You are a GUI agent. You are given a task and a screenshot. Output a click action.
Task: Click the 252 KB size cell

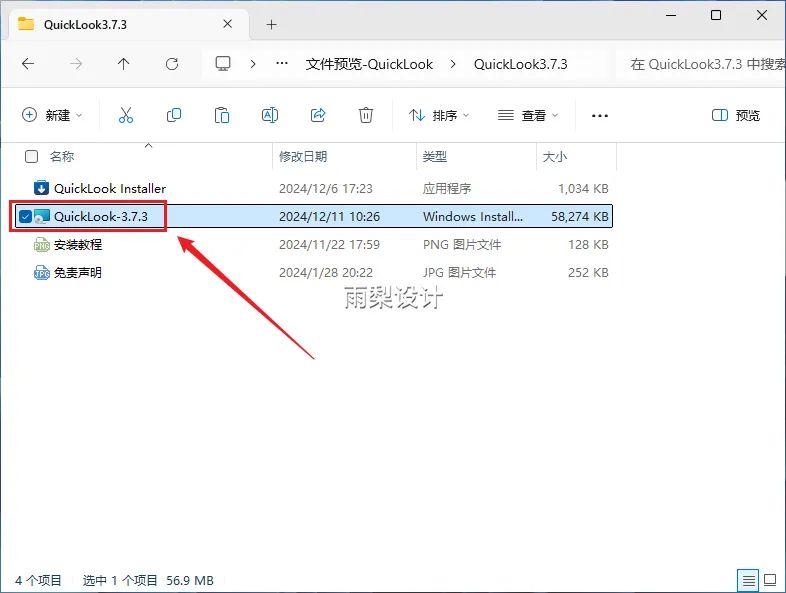[588, 273]
